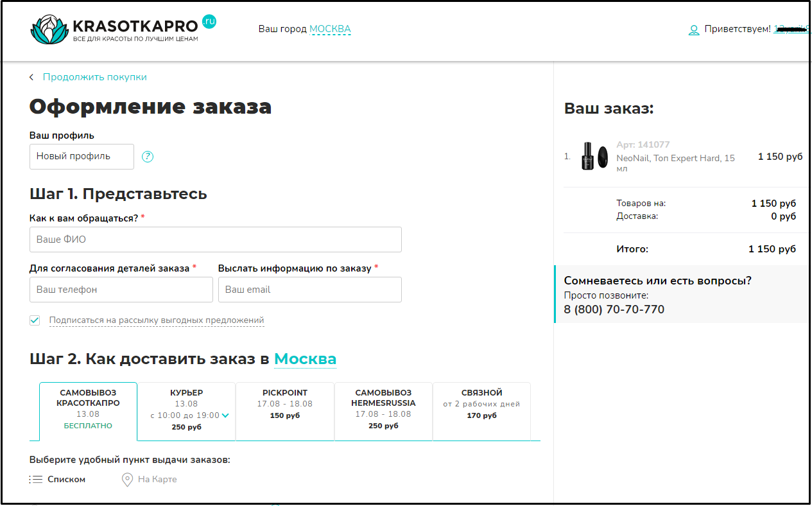Open the Новый профиль profile dropdown
The image size is (812, 506).
point(82,156)
